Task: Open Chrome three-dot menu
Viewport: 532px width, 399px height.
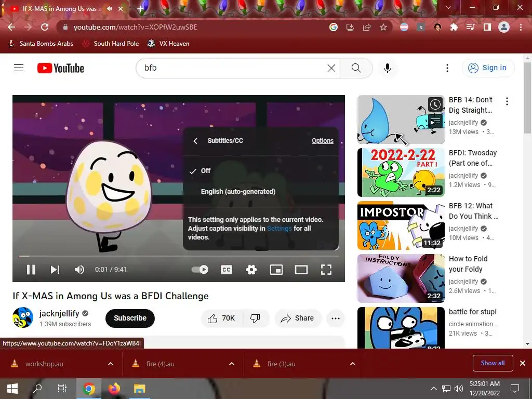Action: coord(521,27)
